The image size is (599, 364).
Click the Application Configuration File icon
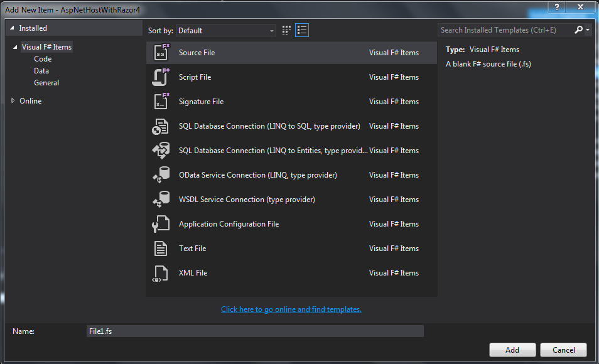161,224
